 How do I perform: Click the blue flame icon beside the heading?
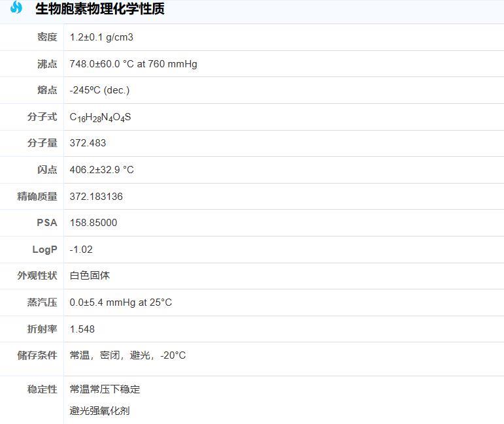[16, 8]
